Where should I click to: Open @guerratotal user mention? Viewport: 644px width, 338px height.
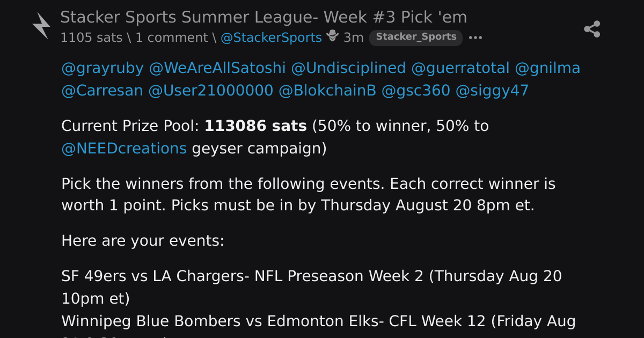[460, 68]
